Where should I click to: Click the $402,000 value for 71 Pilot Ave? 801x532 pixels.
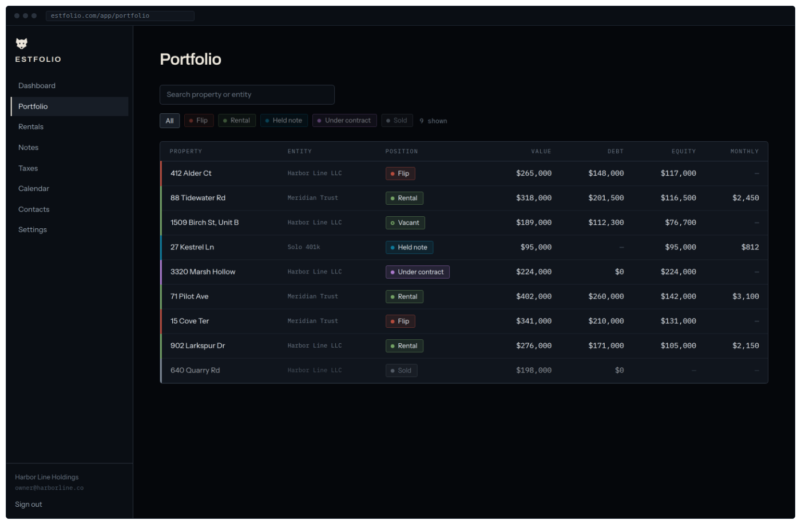point(534,296)
